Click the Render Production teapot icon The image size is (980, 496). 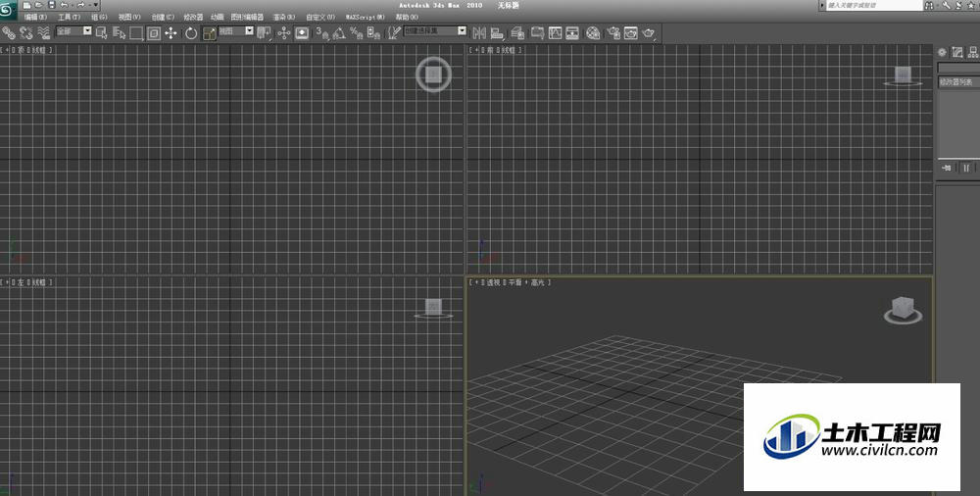[649, 32]
